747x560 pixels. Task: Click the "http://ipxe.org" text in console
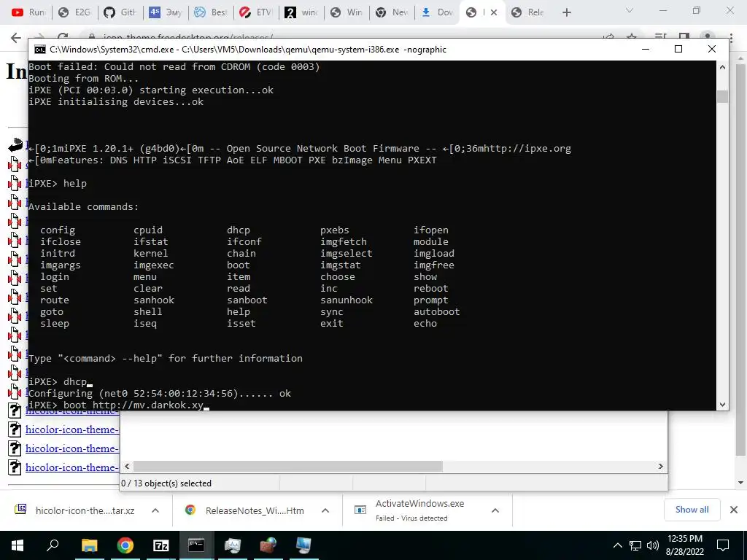[x=527, y=149]
